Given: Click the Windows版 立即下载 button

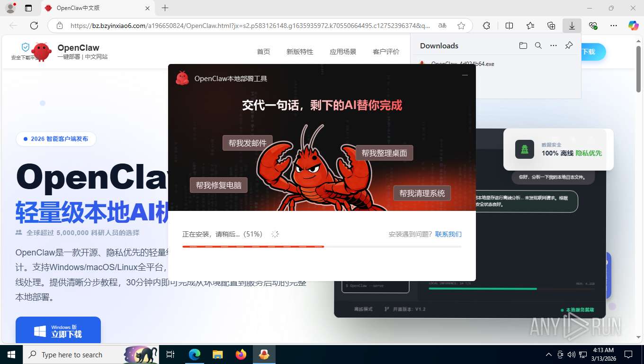Looking at the screenshot, I should point(58,330).
